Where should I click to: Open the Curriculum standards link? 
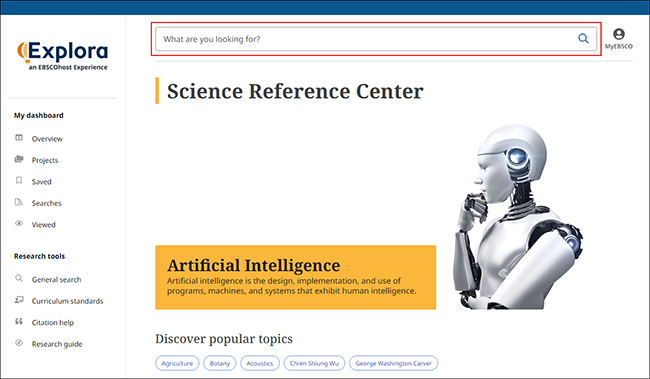tap(68, 301)
